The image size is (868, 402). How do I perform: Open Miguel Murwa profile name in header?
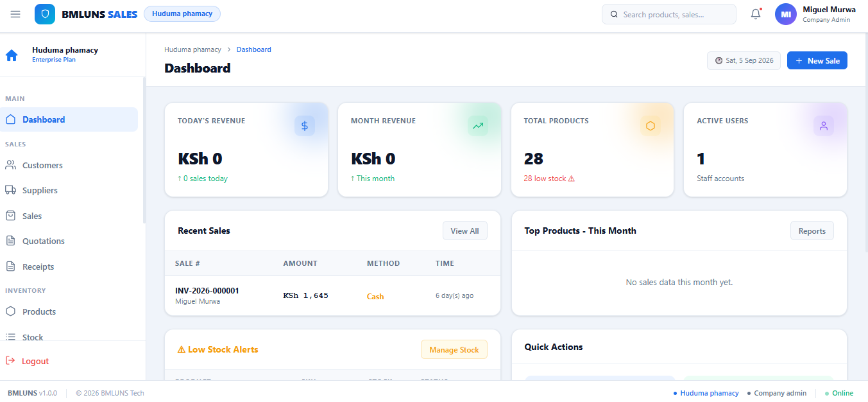[x=829, y=9]
